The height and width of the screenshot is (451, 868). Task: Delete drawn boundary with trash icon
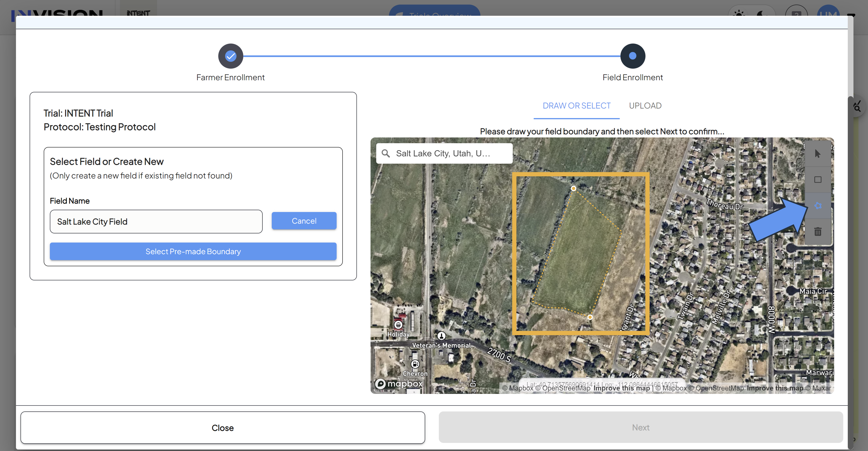[817, 232]
